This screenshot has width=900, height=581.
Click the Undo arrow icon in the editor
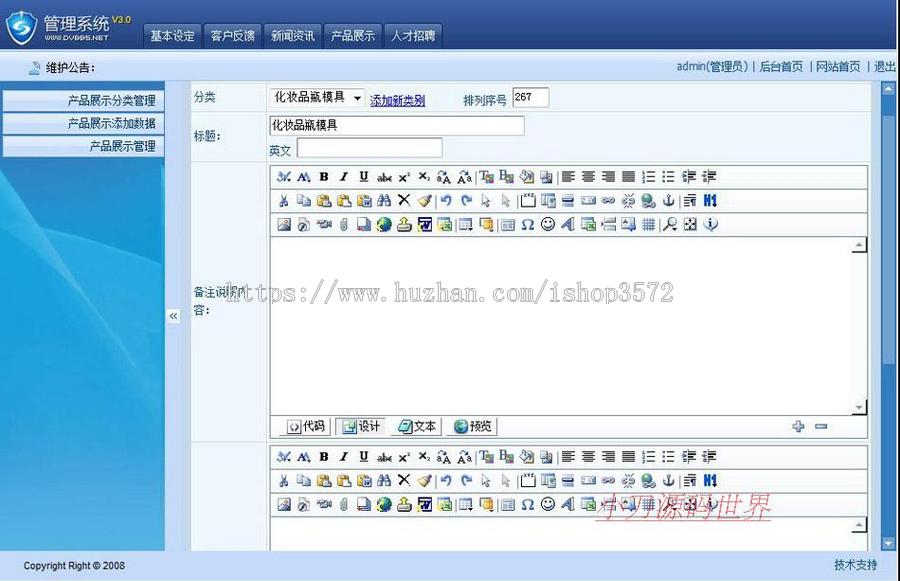pyautogui.click(x=445, y=200)
